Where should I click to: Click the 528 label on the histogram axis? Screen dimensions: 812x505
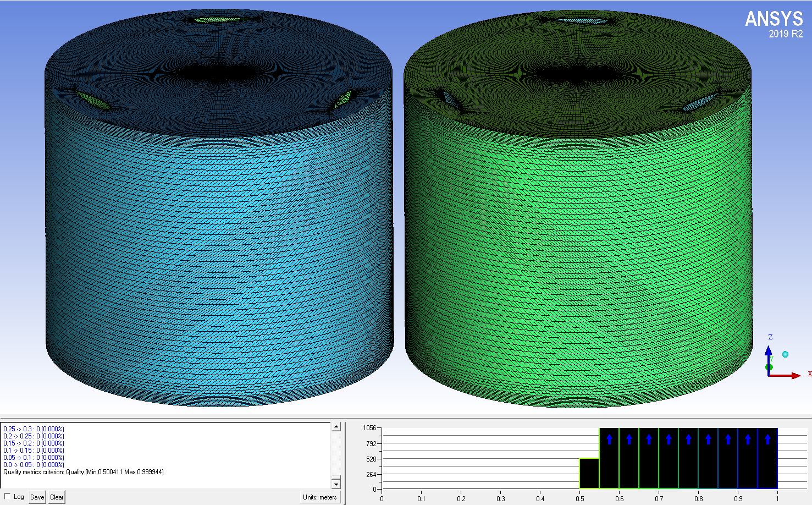click(x=371, y=459)
